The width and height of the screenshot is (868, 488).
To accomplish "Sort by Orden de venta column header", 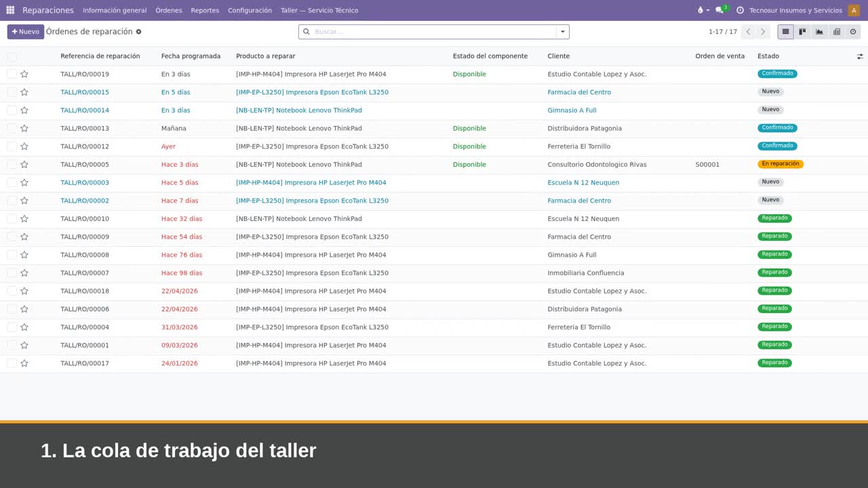I will (719, 56).
